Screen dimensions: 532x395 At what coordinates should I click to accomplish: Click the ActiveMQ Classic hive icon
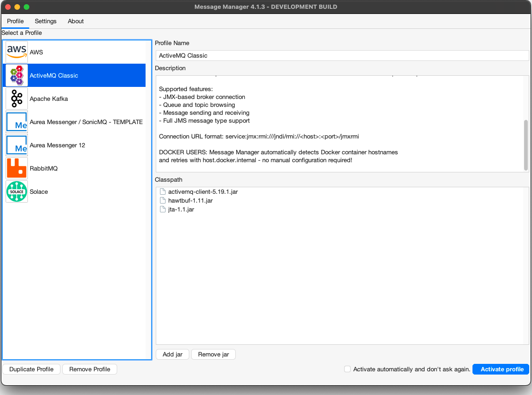click(x=16, y=75)
